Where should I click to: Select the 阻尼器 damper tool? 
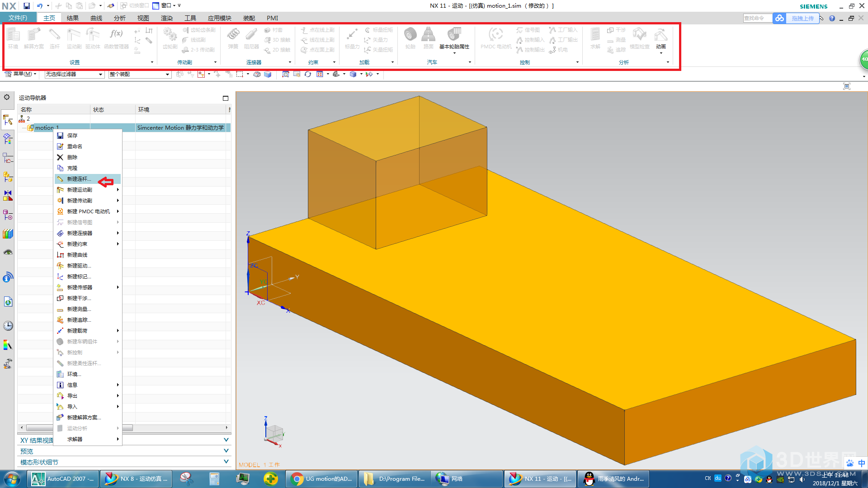coord(251,38)
